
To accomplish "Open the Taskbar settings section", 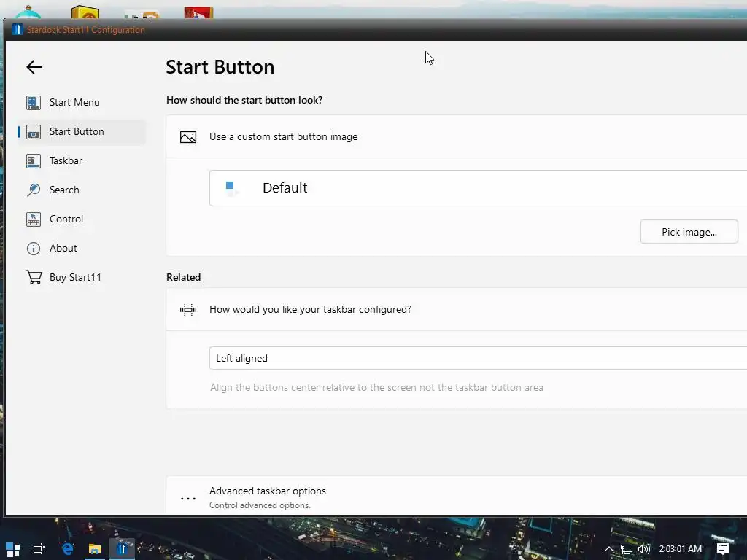I will [81, 160].
